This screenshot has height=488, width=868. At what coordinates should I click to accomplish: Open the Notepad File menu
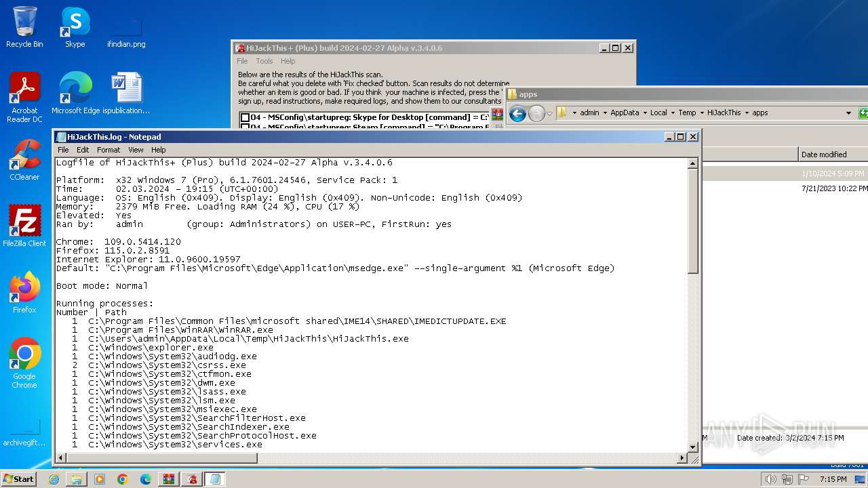click(63, 150)
